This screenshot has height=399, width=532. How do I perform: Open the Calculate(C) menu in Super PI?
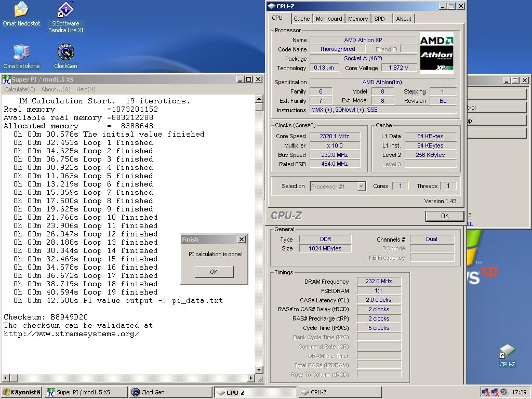click(20, 89)
